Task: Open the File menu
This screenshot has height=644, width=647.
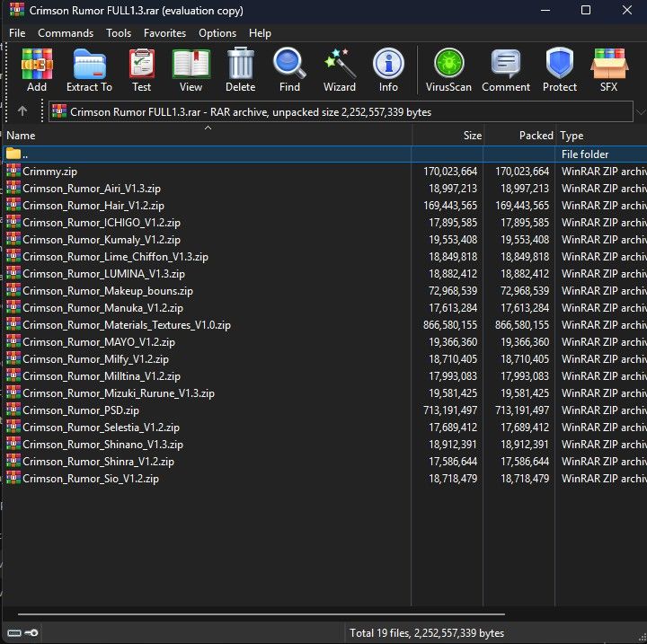Action: 17,33
